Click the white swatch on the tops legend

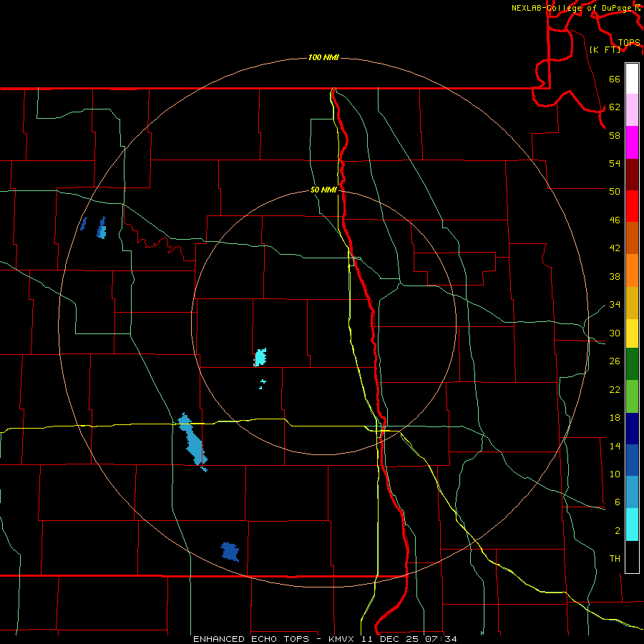click(632, 79)
